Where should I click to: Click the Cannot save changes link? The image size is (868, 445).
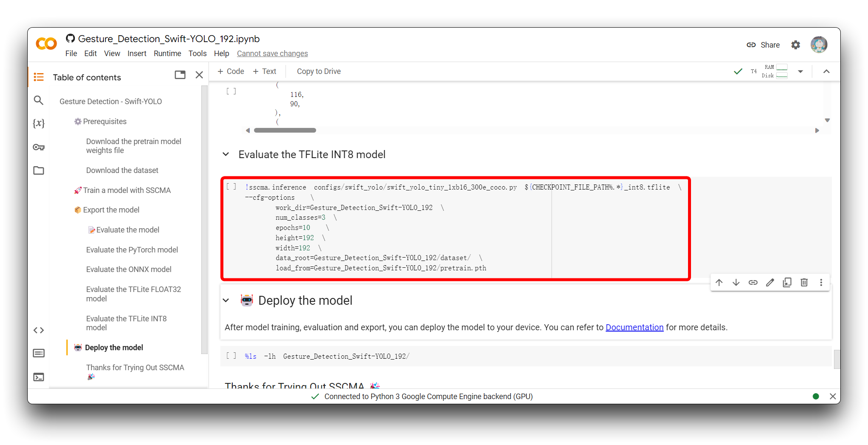click(272, 54)
